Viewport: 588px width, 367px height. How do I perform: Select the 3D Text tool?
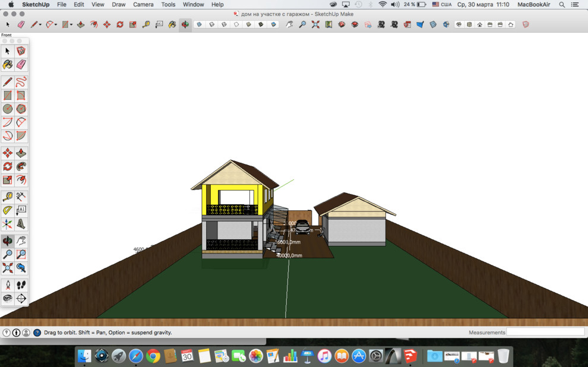pos(21,224)
